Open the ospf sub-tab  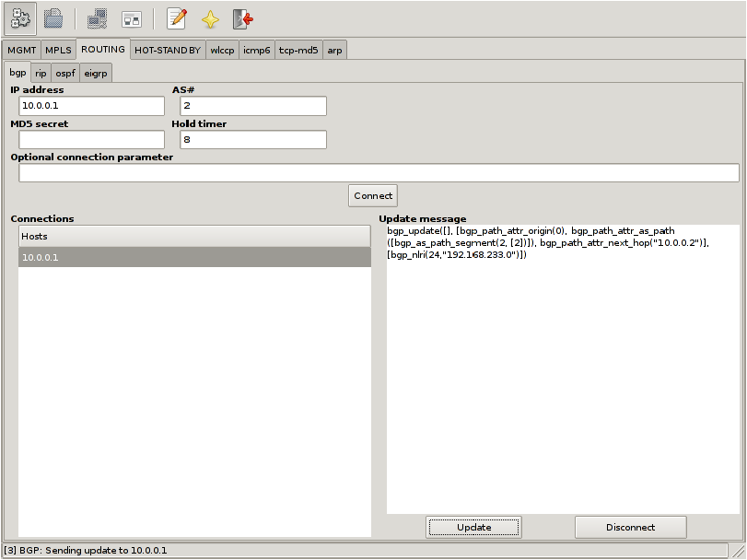click(x=64, y=72)
